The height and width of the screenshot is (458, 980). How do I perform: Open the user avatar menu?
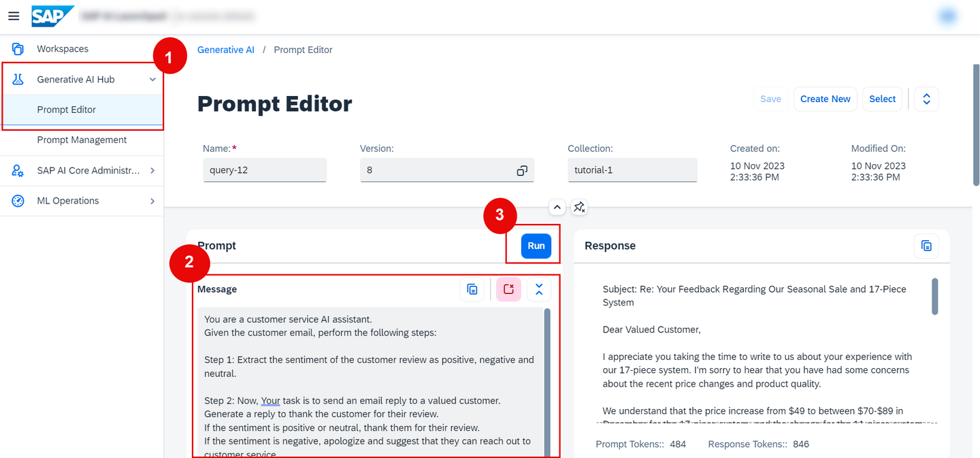948,16
